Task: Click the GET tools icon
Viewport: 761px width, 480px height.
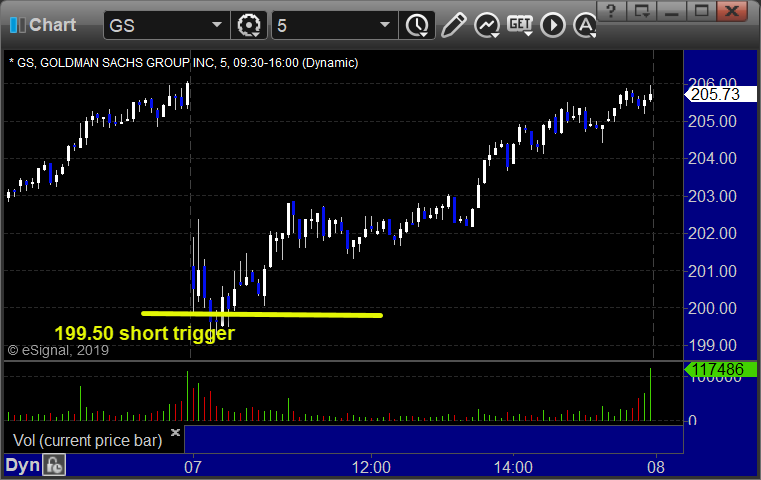Action: [x=520, y=25]
